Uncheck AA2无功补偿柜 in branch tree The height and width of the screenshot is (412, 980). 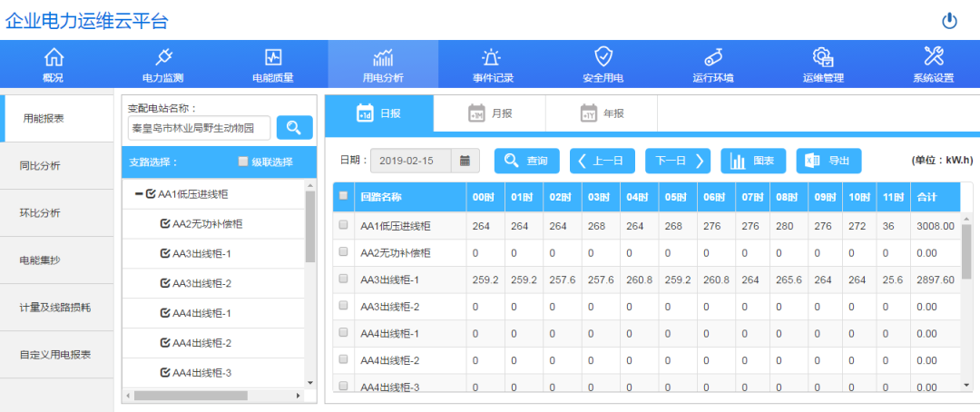click(x=166, y=224)
